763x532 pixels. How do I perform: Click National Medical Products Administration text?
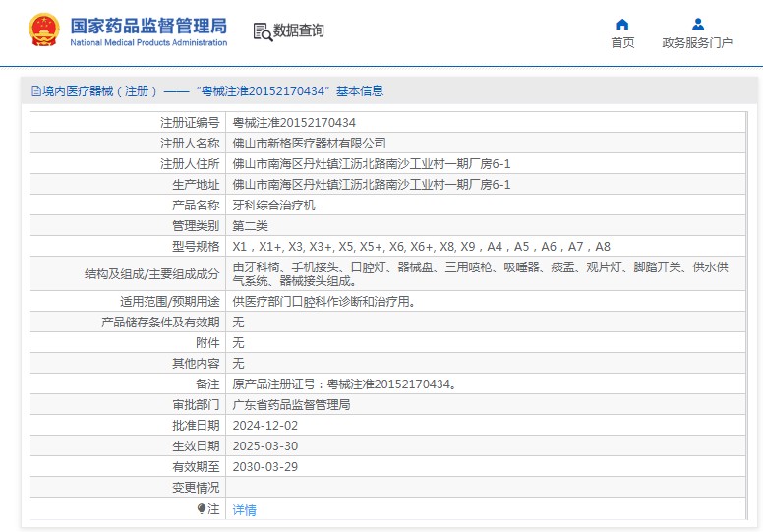[148, 43]
